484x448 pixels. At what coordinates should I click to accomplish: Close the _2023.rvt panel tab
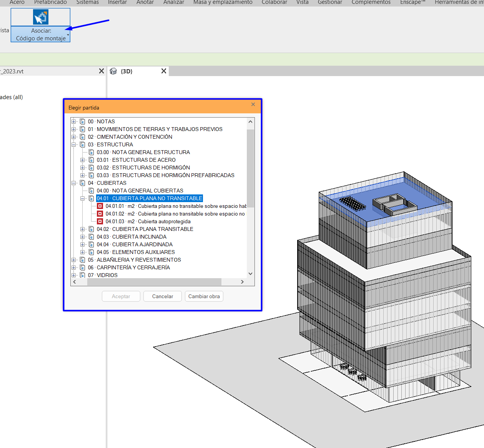coord(101,71)
